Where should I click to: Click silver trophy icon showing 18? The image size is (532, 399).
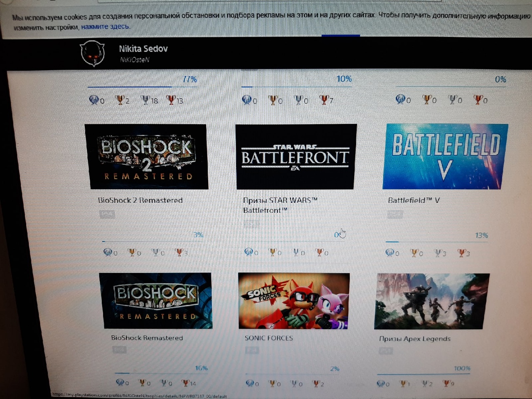pyautogui.click(x=145, y=100)
